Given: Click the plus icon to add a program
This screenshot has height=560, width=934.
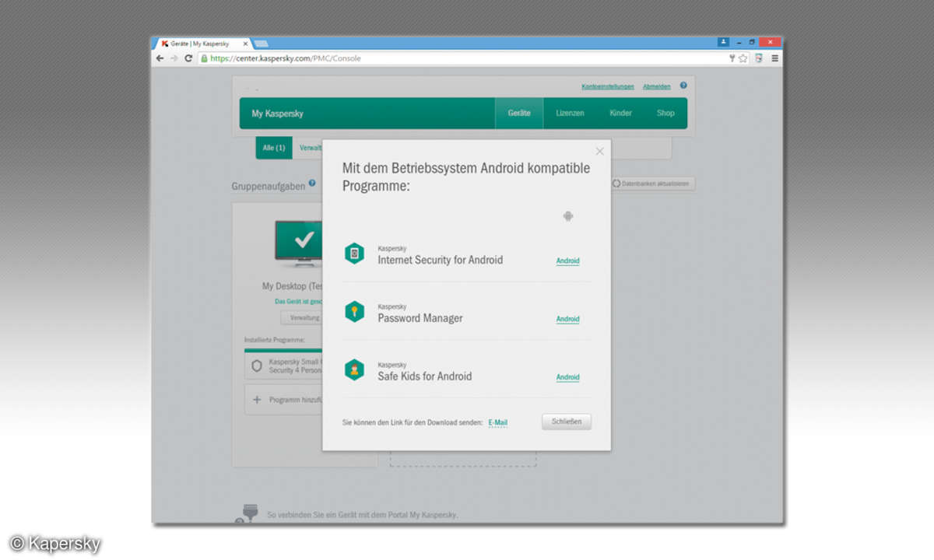Looking at the screenshot, I should pyautogui.click(x=257, y=400).
